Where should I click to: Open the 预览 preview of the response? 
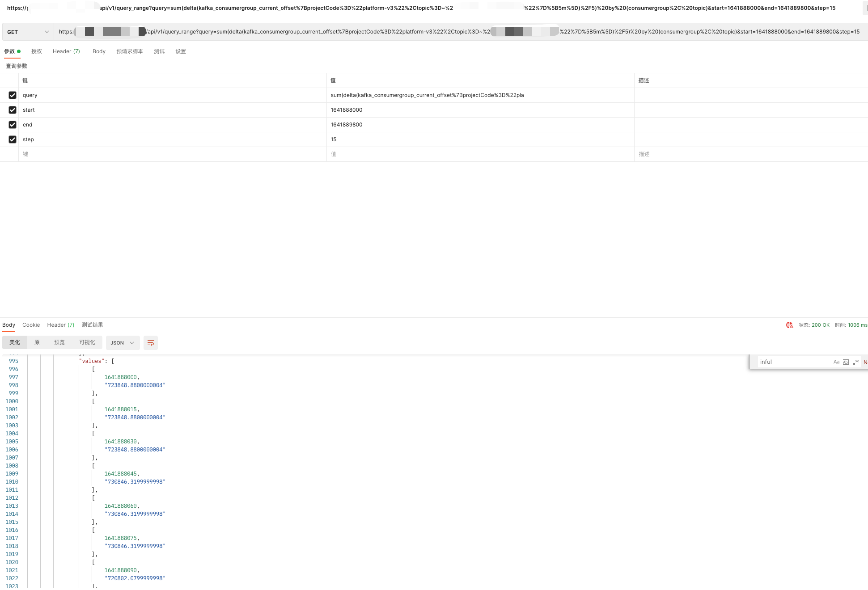pos(59,342)
